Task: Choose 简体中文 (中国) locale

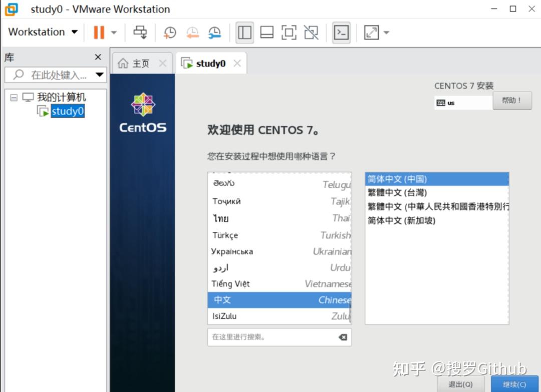Action: coord(437,179)
